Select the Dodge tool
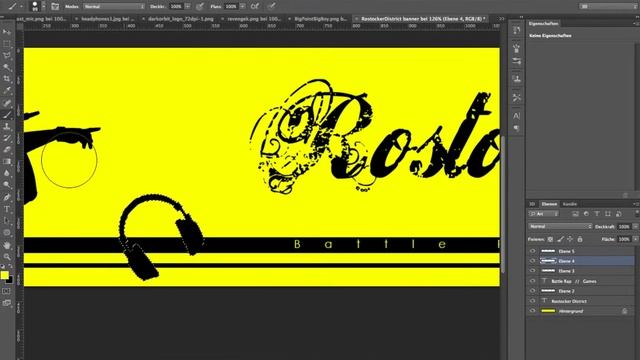The image size is (640, 360). coord(7,185)
